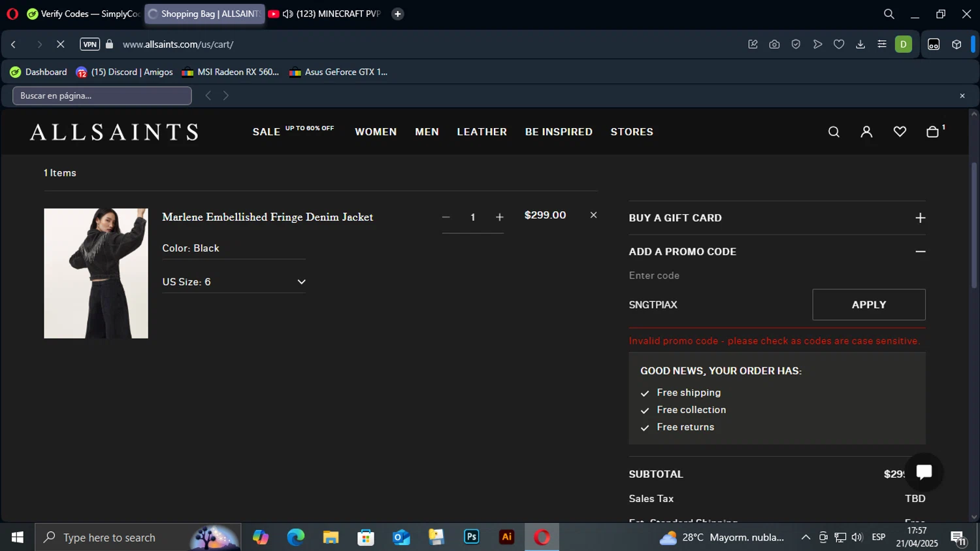Open a new browser tab
Image resolution: width=980 pixels, height=551 pixels.
[x=397, y=14]
